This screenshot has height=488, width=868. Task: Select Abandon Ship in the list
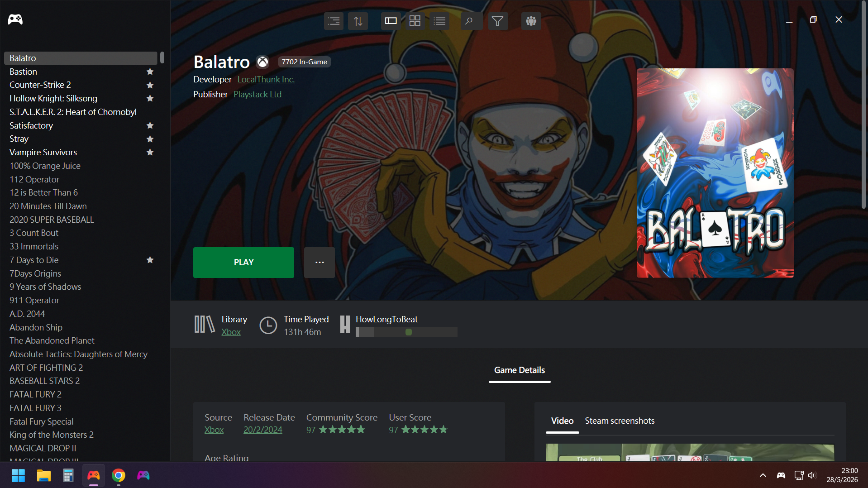81,327
